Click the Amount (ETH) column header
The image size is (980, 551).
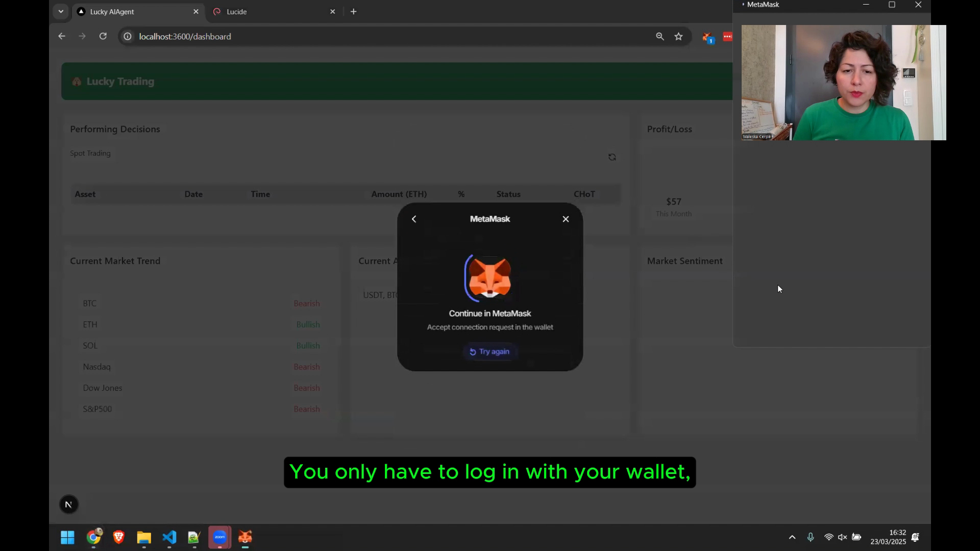pos(399,194)
